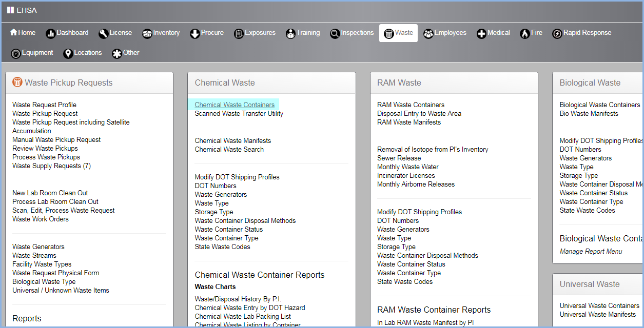Open Manual Waste Pickup Request
This screenshot has height=328, width=644.
(x=56, y=140)
